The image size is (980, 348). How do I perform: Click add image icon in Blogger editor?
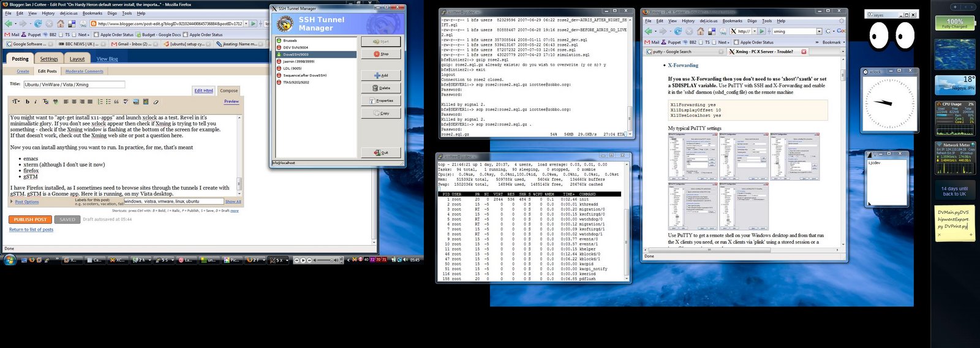[137, 102]
